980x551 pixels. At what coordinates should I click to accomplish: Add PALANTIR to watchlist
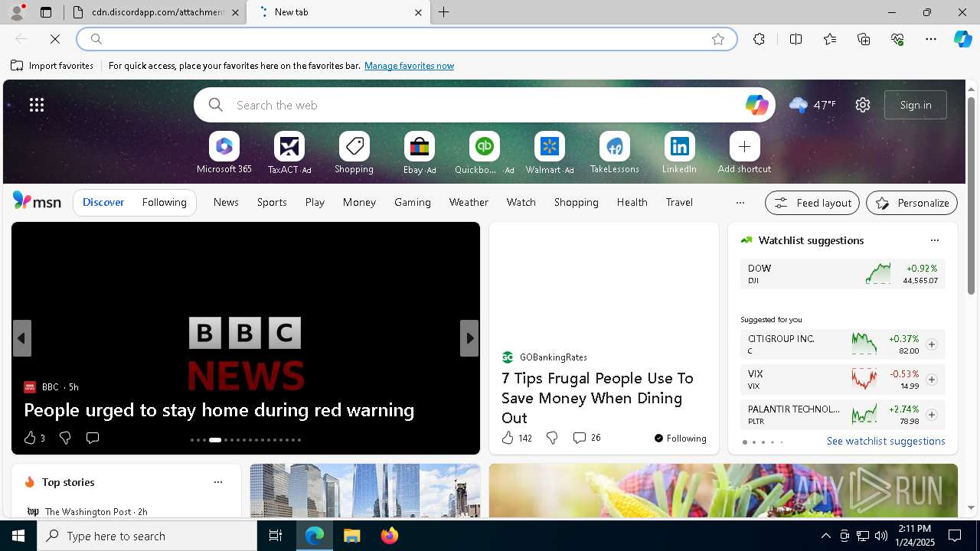click(931, 415)
